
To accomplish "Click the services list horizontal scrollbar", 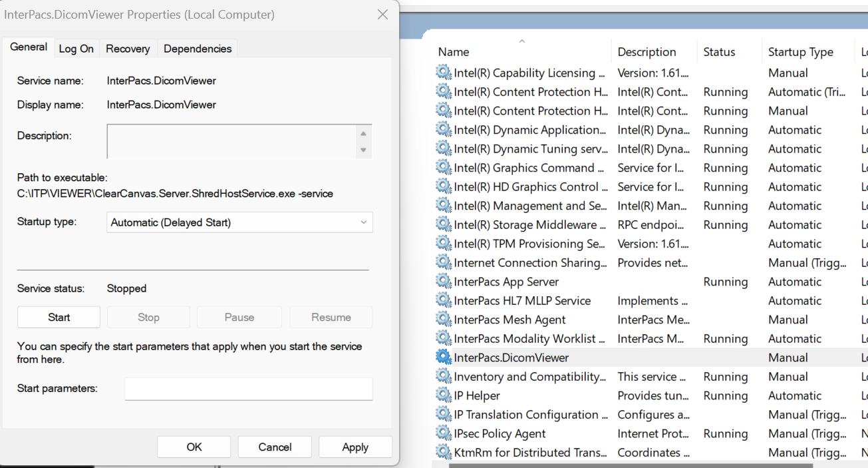I will click(x=631, y=465).
